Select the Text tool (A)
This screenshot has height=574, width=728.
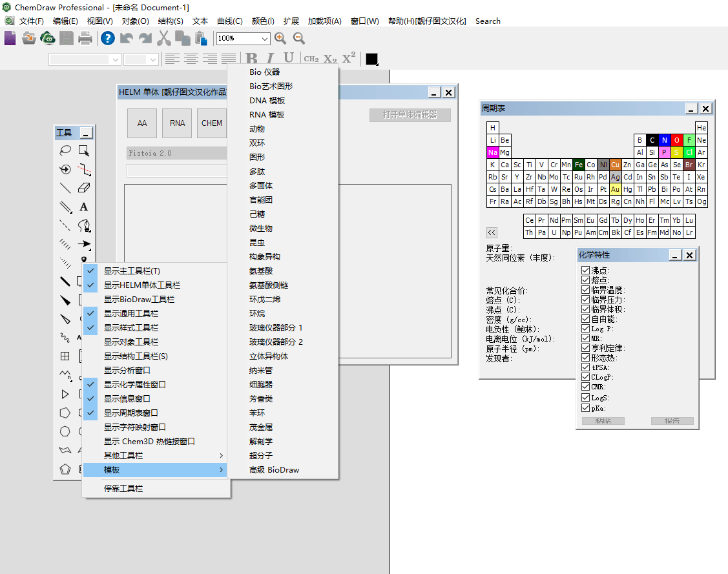tap(83, 207)
